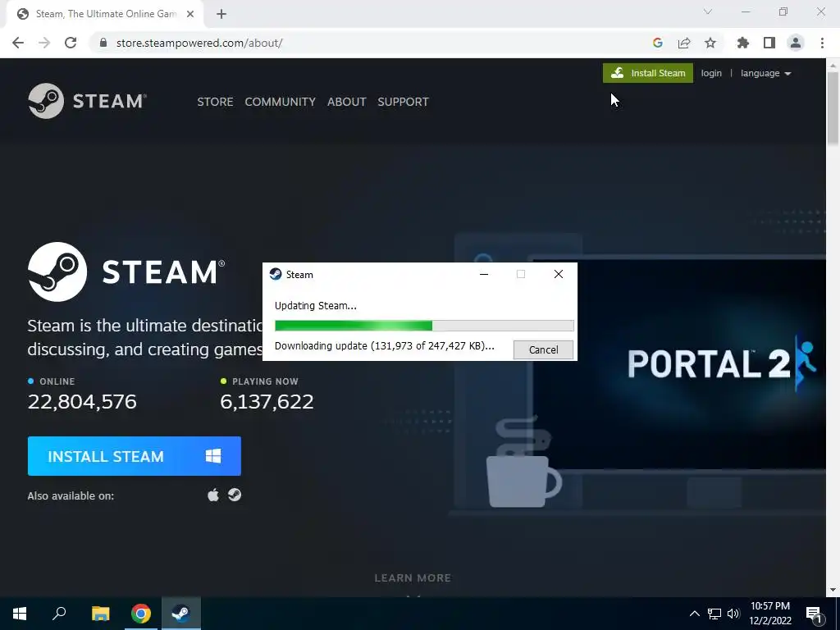
Task: Reload the Steam about page
Action: coord(71,43)
